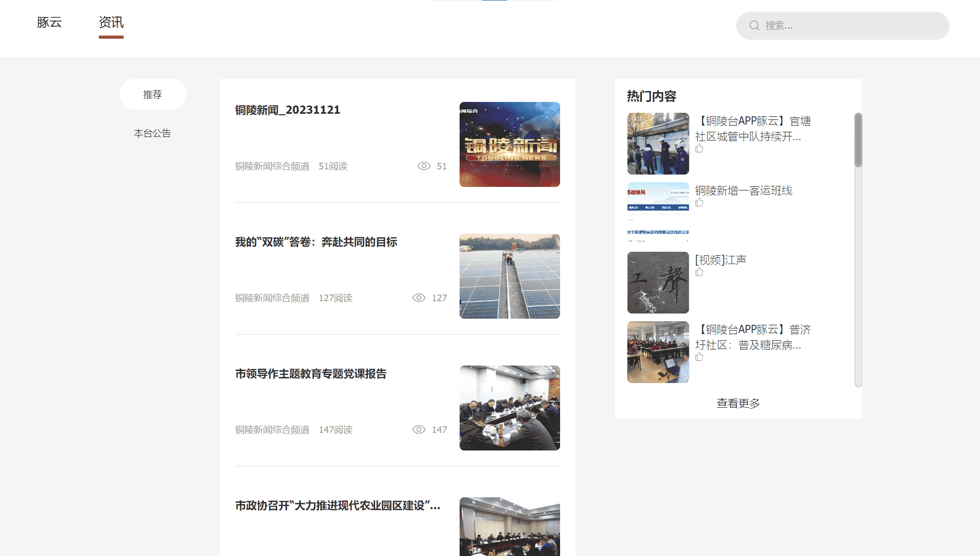Open the 资讯 navigation tab
Viewport: 980px width, 556px height.
pos(111,23)
